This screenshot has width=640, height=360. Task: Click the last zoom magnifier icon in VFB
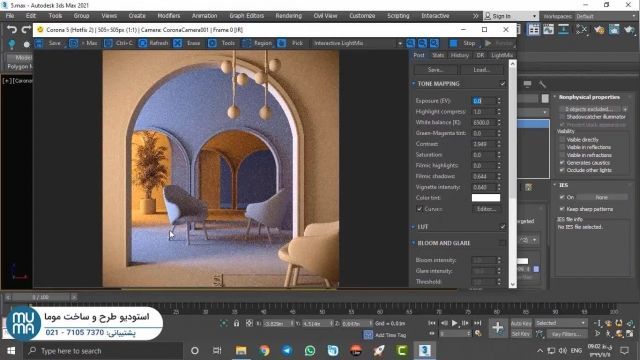(434, 43)
